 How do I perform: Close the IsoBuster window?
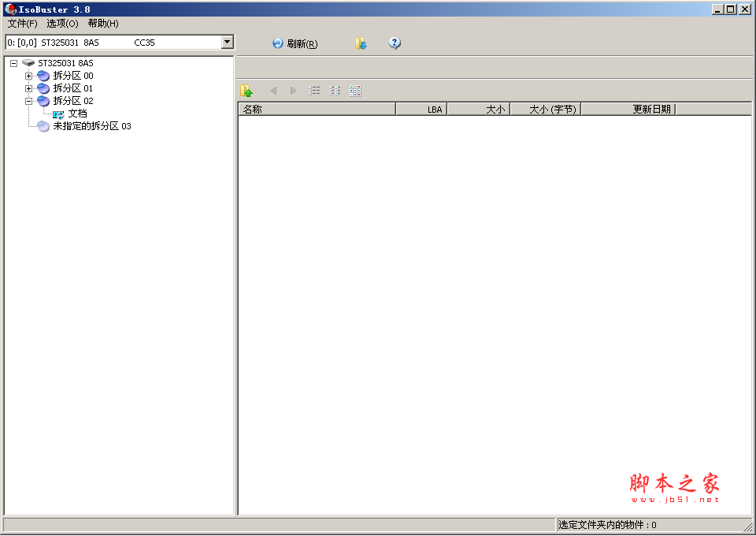point(745,9)
